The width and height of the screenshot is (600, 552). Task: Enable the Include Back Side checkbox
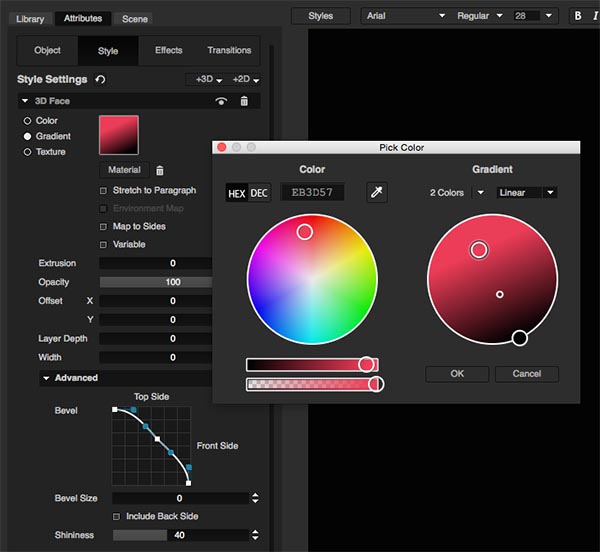117,517
